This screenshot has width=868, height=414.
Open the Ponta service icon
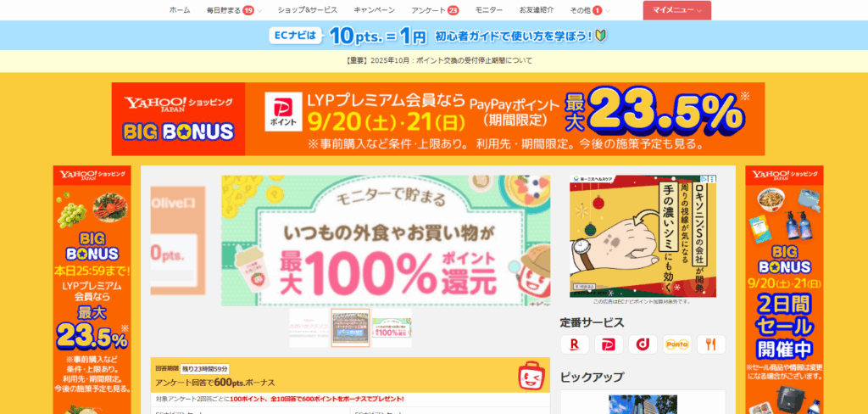point(676,344)
